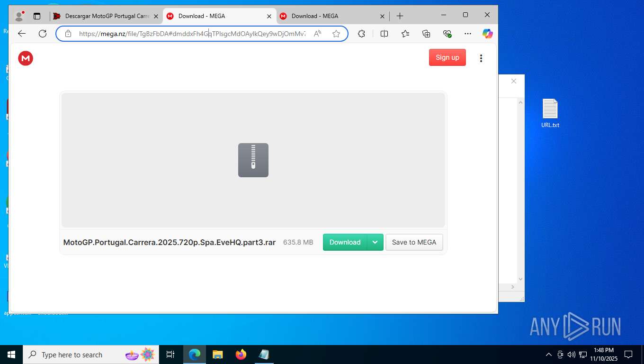Open the notepad app on the taskbar
Image resolution: width=644 pixels, height=364 pixels.
[264, 355]
